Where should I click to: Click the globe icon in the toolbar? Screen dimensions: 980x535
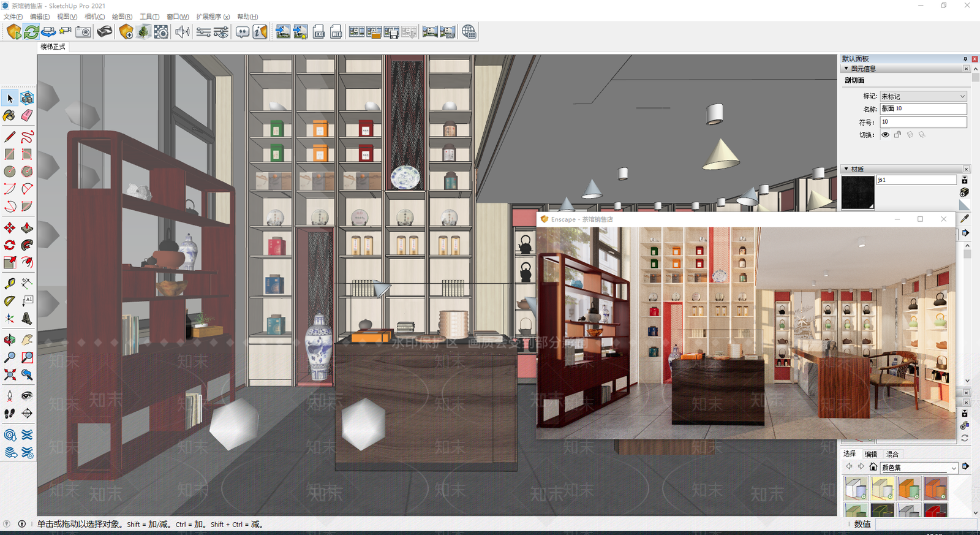click(469, 32)
